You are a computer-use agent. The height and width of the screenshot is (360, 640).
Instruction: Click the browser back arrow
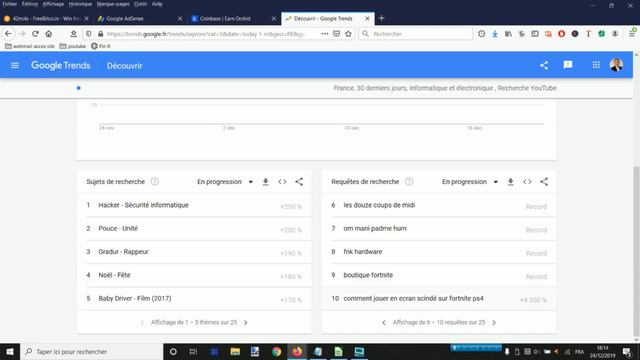8,34
